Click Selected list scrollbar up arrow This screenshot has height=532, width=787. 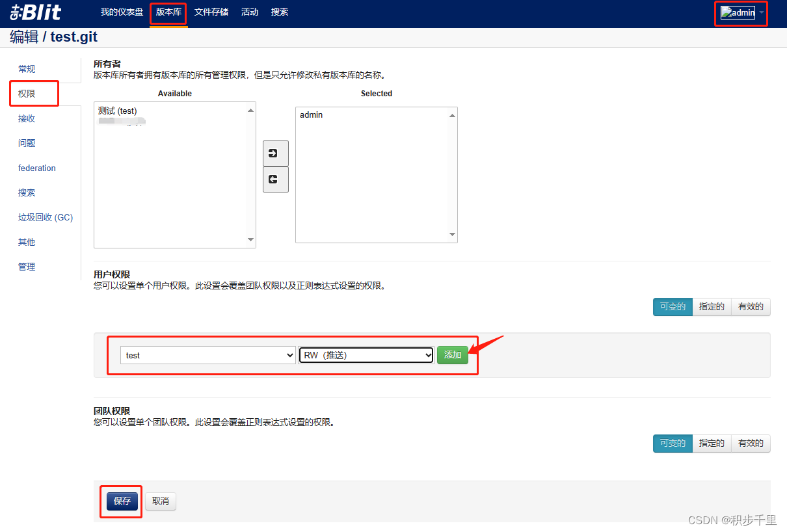452,115
